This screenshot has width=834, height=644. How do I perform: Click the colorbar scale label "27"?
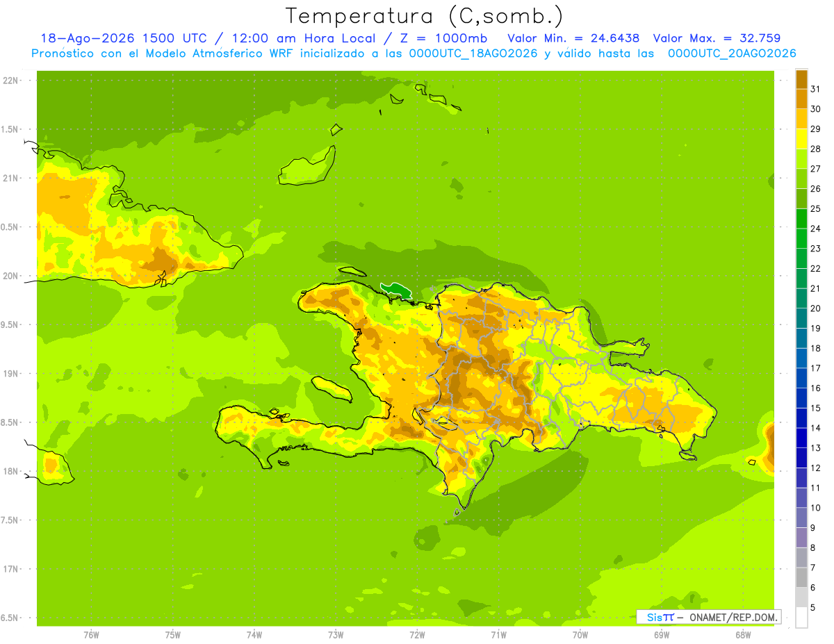pyautogui.click(x=815, y=169)
